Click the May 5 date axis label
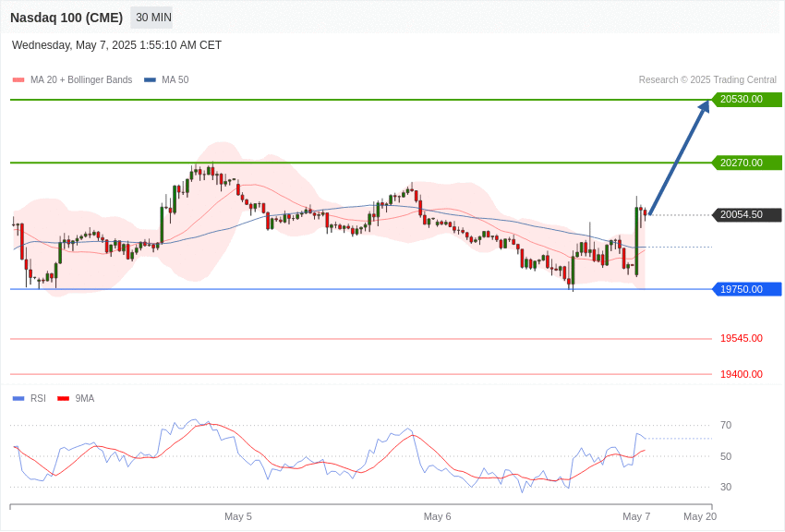 point(238,516)
